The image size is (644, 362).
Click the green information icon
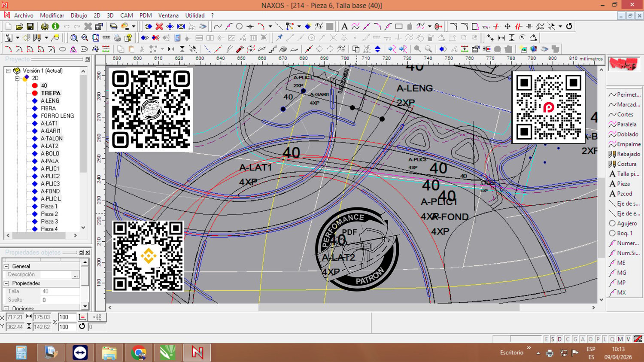55,27
